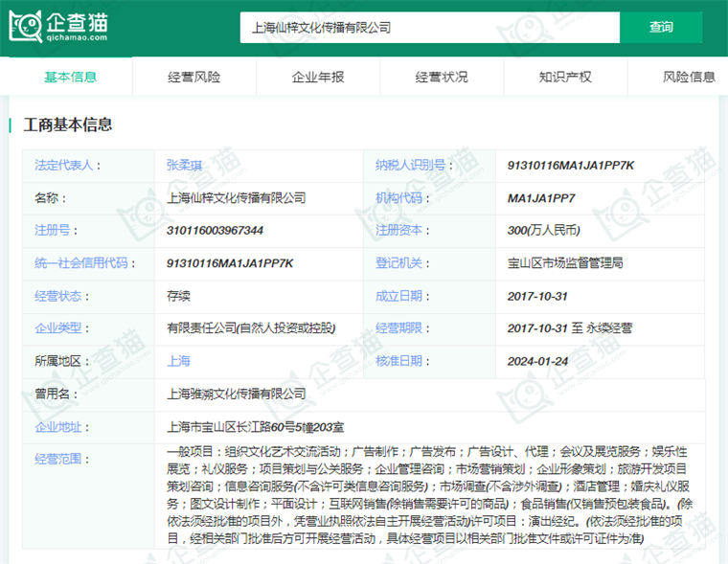Viewport: 728px width, 564px height.
Task: Click the 企业地址 label
Action: [x=58, y=427]
